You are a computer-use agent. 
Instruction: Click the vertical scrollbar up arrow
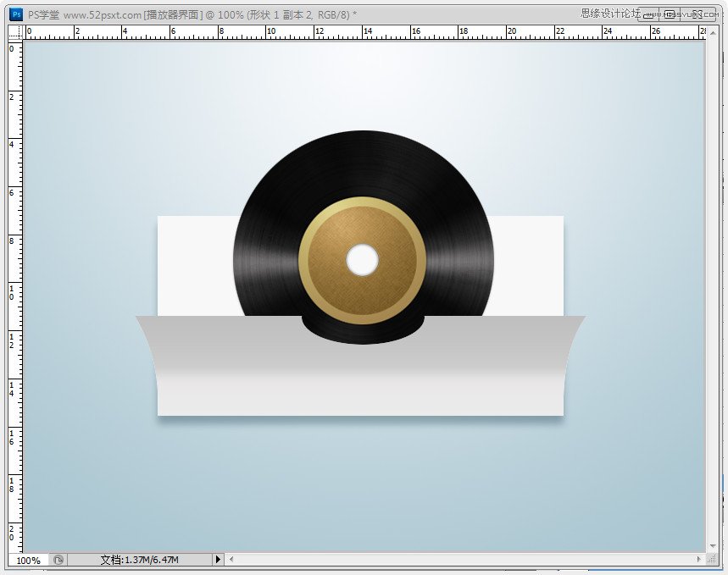pyautogui.click(x=713, y=32)
